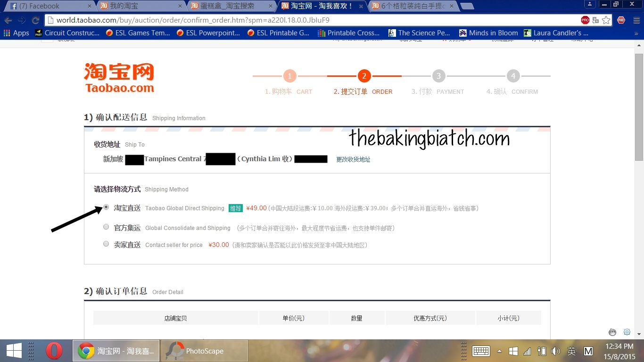Screen dimensions: 644x362
Task: Go forward in browser history
Action: tap(22, 20)
